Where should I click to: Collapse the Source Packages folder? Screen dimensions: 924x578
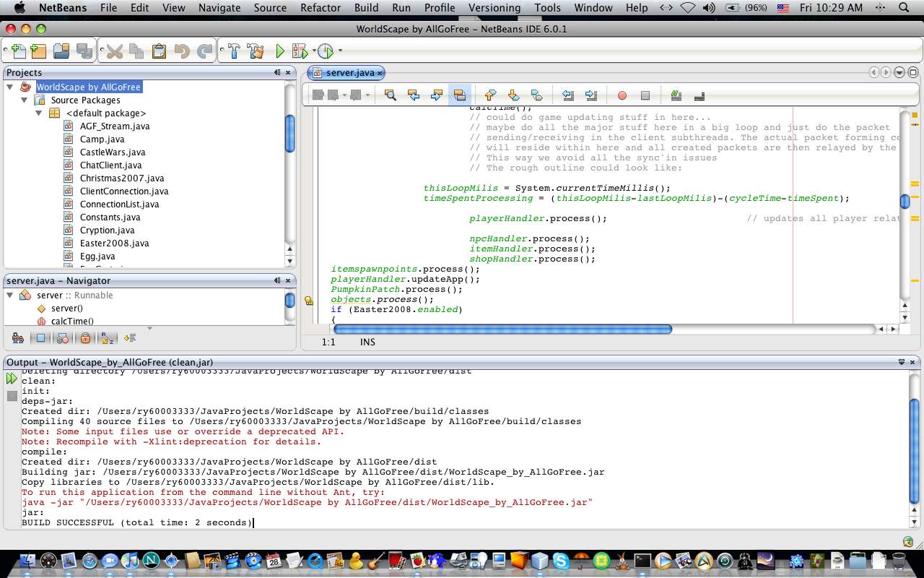(25, 100)
